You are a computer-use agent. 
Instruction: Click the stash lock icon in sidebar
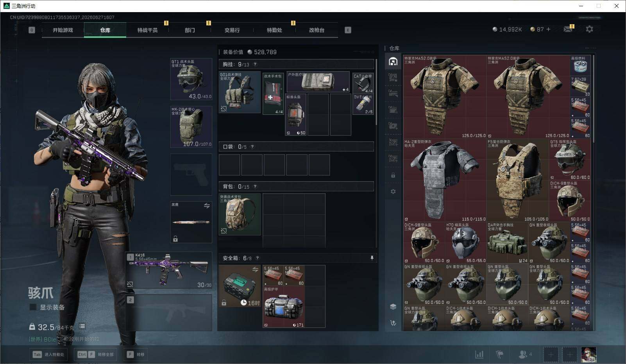(393, 175)
